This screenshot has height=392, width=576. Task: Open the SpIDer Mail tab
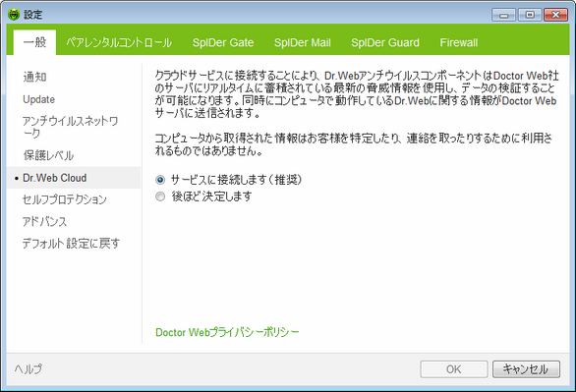[x=303, y=42]
